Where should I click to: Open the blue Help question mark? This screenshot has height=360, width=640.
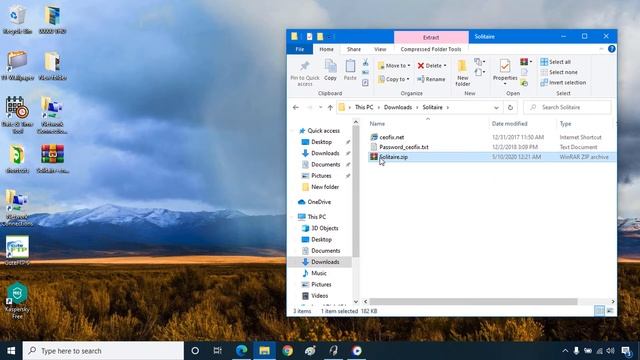point(611,49)
